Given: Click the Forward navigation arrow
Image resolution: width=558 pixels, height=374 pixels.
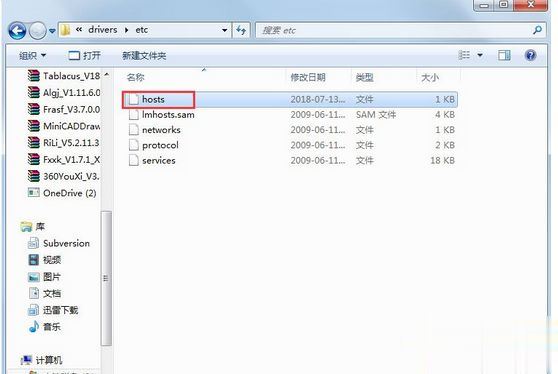Looking at the screenshot, I should (37, 31).
